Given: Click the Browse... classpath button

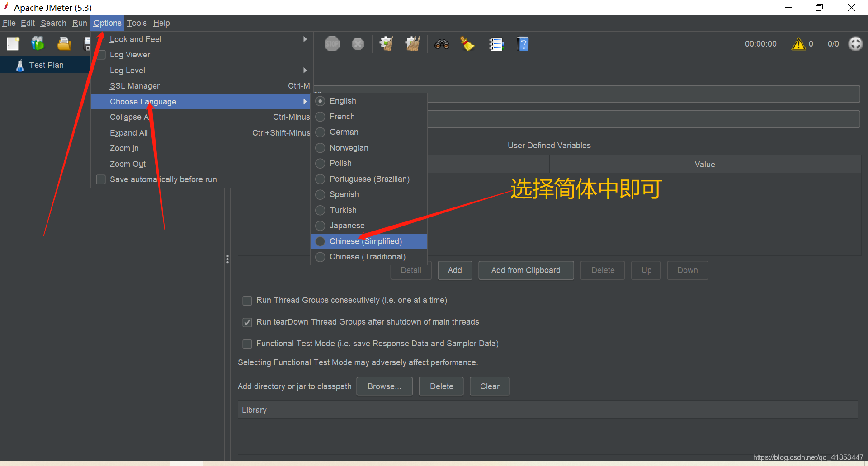Looking at the screenshot, I should 384,386.
